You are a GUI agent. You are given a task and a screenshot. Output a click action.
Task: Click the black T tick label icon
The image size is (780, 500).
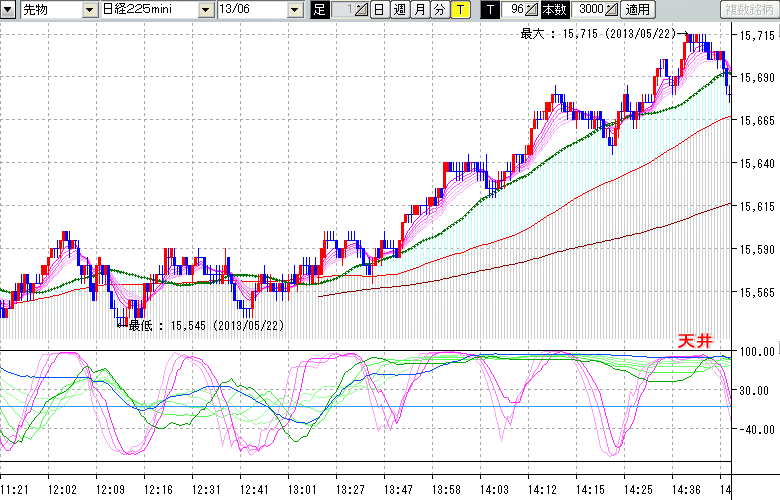tap(489, 10)
